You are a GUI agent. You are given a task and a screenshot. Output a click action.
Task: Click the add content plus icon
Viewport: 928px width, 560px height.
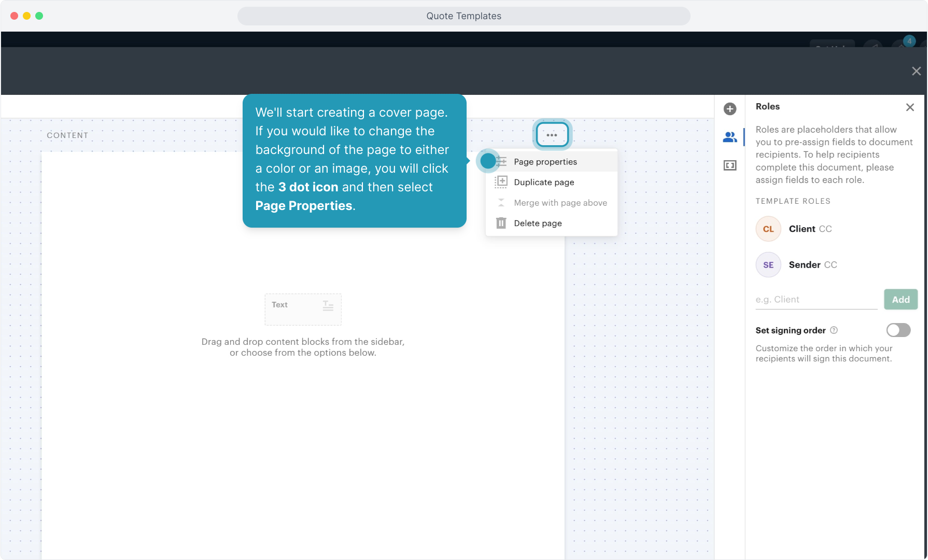pyautogui.click(x=730, y=109)
